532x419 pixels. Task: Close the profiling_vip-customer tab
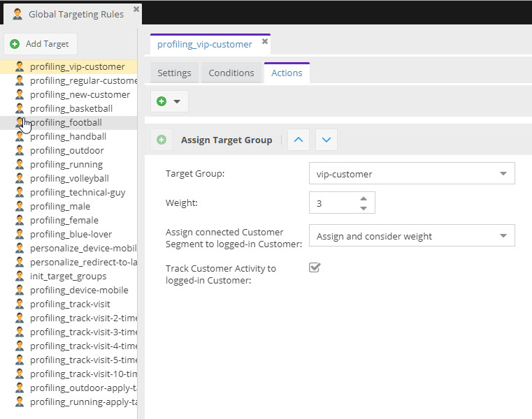[x=265, y=42]
